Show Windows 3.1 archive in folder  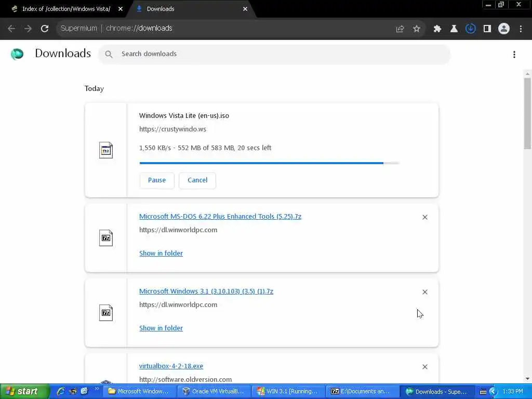tap(161, 328)
